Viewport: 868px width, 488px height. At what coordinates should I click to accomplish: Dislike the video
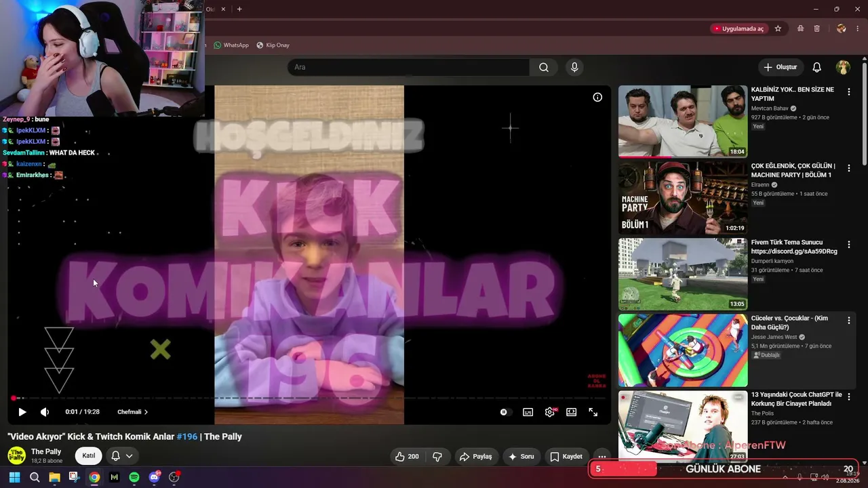coord(437,457)
